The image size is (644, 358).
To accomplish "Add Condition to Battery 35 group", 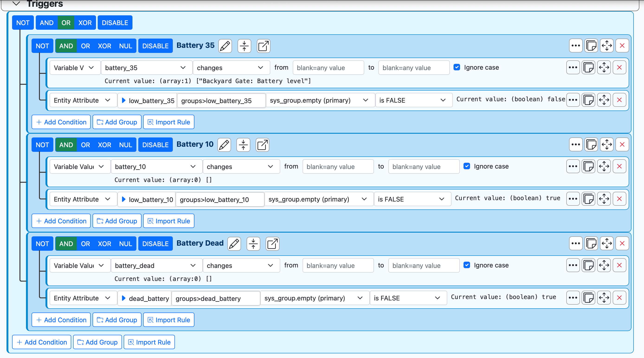I will coord(61,122).
